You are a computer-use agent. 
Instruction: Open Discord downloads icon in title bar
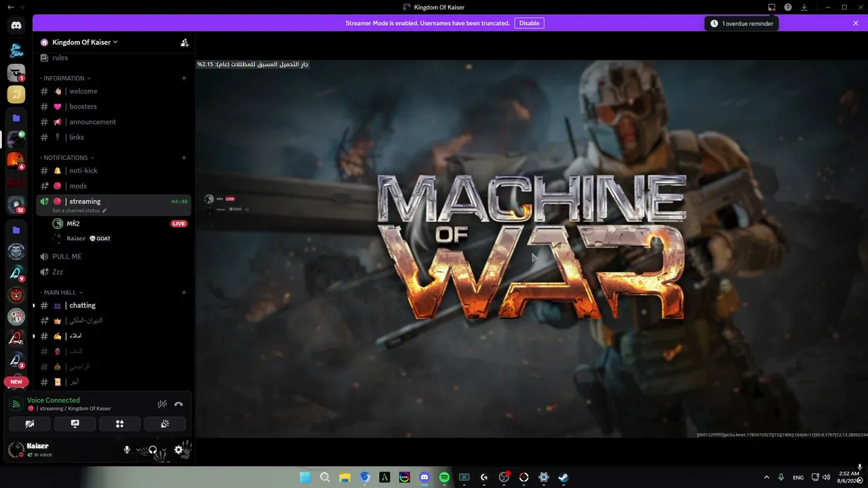tap(804, 7)
